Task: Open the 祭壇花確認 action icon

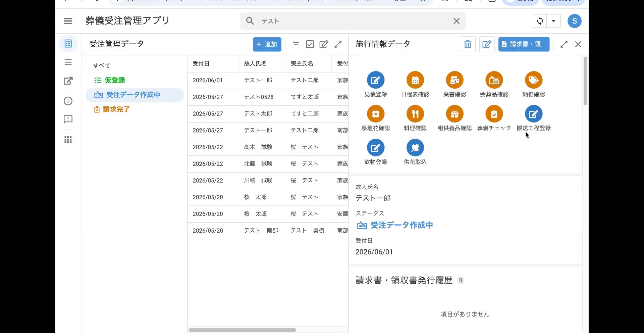Action: pyautogui.click(x=376, y=114)
